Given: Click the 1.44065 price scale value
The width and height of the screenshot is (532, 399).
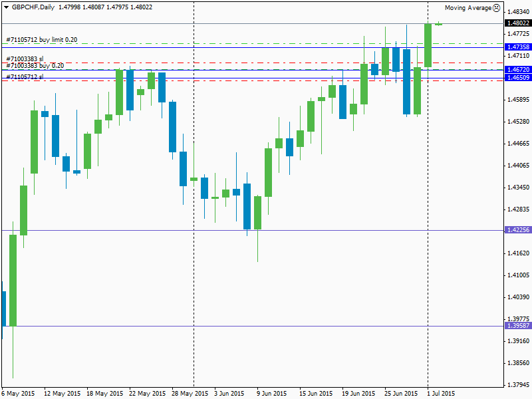Looking at the screenshot, I should coord(518,166).
